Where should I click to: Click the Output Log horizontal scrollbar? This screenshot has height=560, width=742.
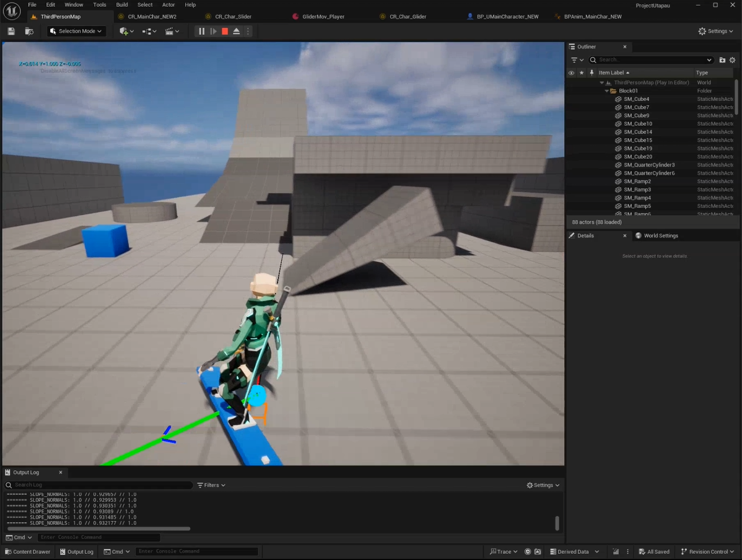pos(98,529)
